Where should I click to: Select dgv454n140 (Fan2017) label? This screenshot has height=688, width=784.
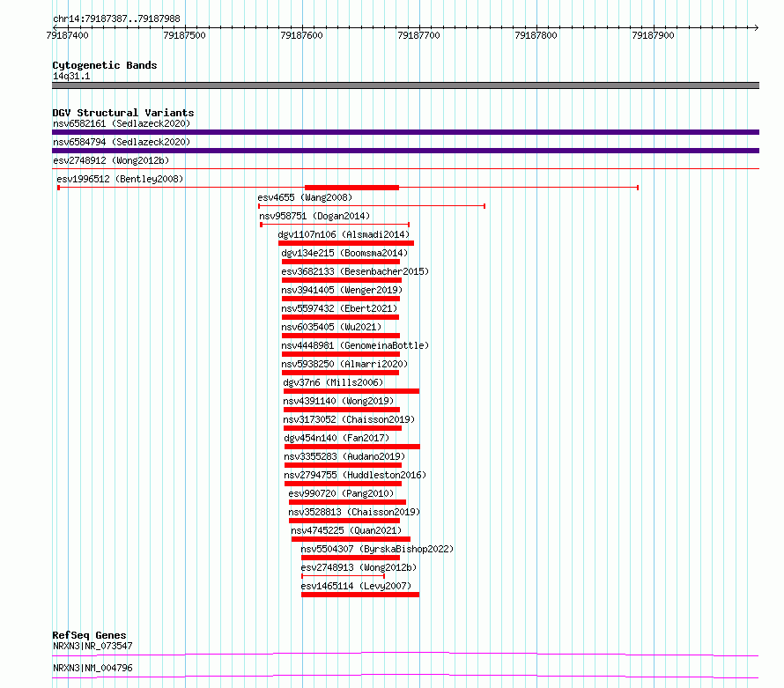click(x=337, y=438)
